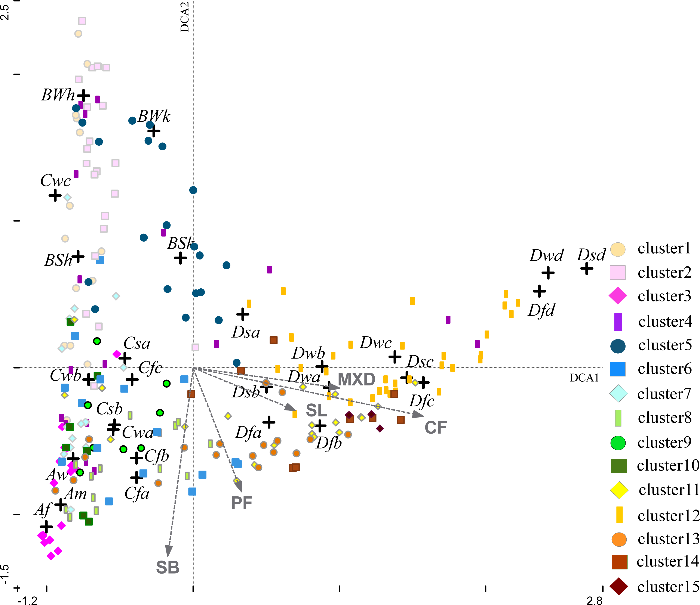Click the DCA1 axis label
This screenshot has width=700, height=605.
[x=584, y=378]
